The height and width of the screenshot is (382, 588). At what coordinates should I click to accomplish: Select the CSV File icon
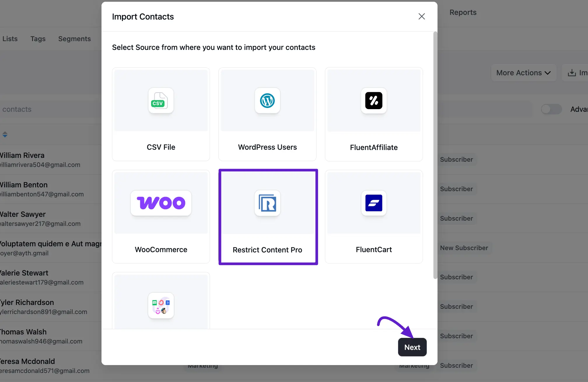click(161, 101)
